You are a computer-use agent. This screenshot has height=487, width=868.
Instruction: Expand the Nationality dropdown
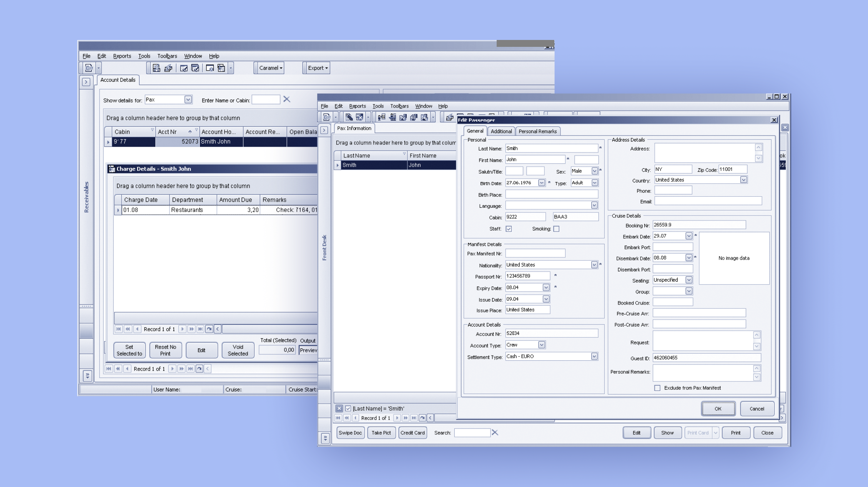point(594,265)
